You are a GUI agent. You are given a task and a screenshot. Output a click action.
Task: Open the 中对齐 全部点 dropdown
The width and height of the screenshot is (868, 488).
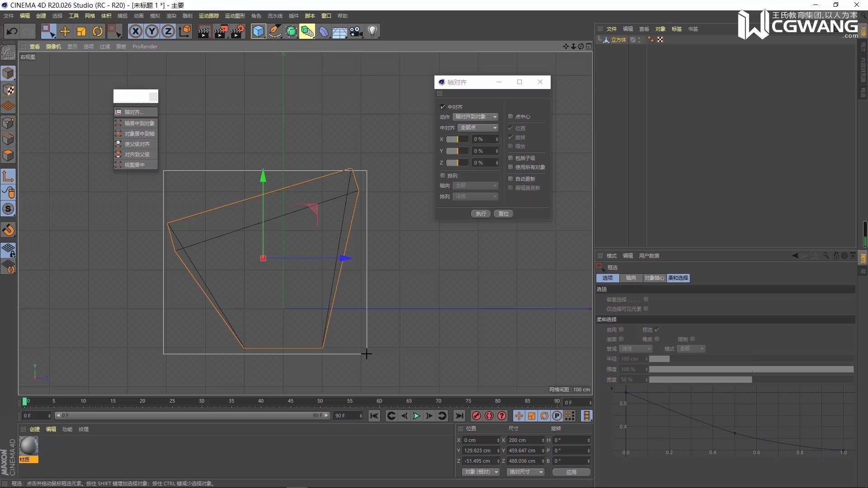coord(478,128)
